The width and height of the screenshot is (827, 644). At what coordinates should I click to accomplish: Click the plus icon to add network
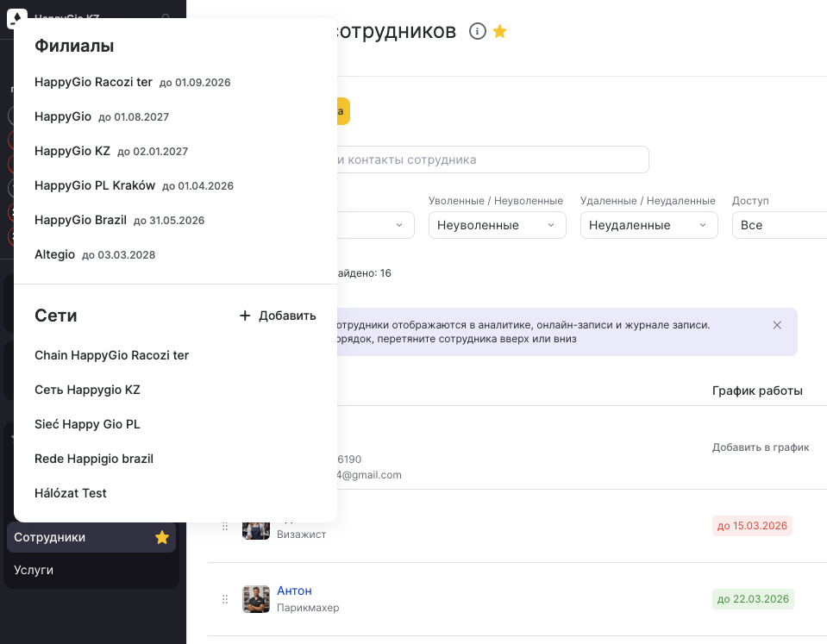coord(245,316)
